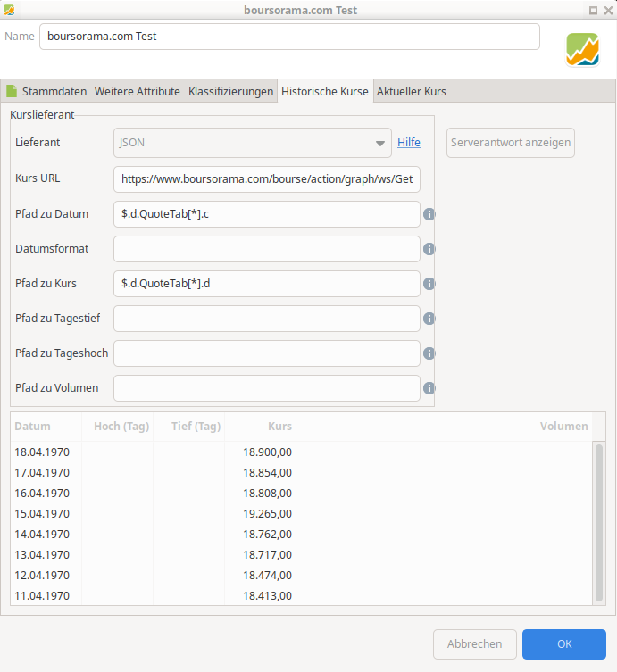Click the empty Datumsformat field
Image resolution: width=617 pixels, height=672 pixels.
click(x=267, y=249)
